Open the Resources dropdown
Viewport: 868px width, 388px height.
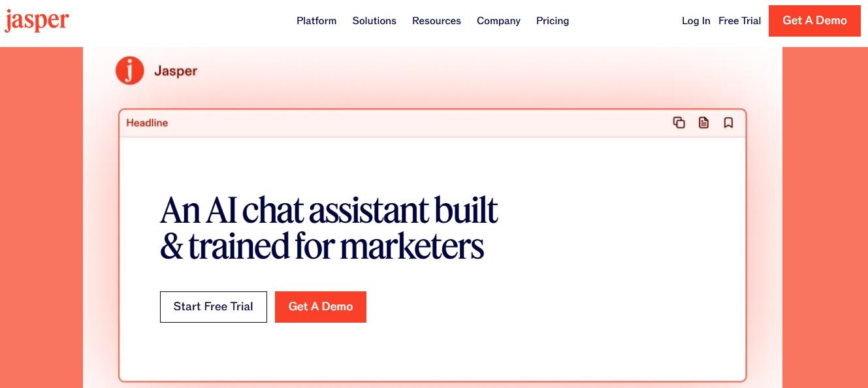pos(436,21)
